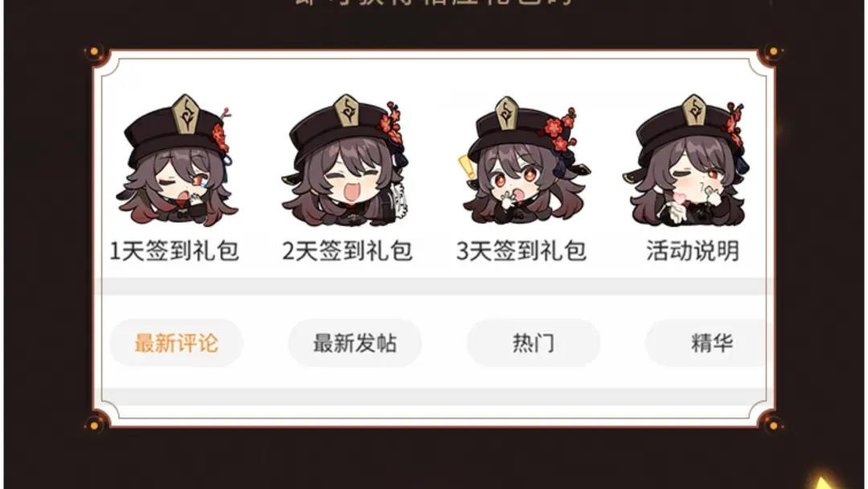This screenshot has width=868, height=489.
Task: Click the gray divider bar below sign-in icons
Action: point(433,286)
